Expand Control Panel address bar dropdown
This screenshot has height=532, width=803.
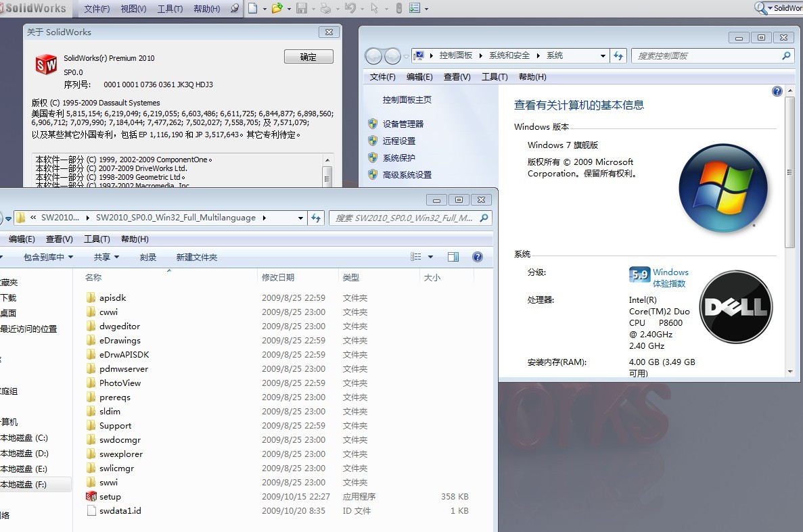(x=603, y=55)
